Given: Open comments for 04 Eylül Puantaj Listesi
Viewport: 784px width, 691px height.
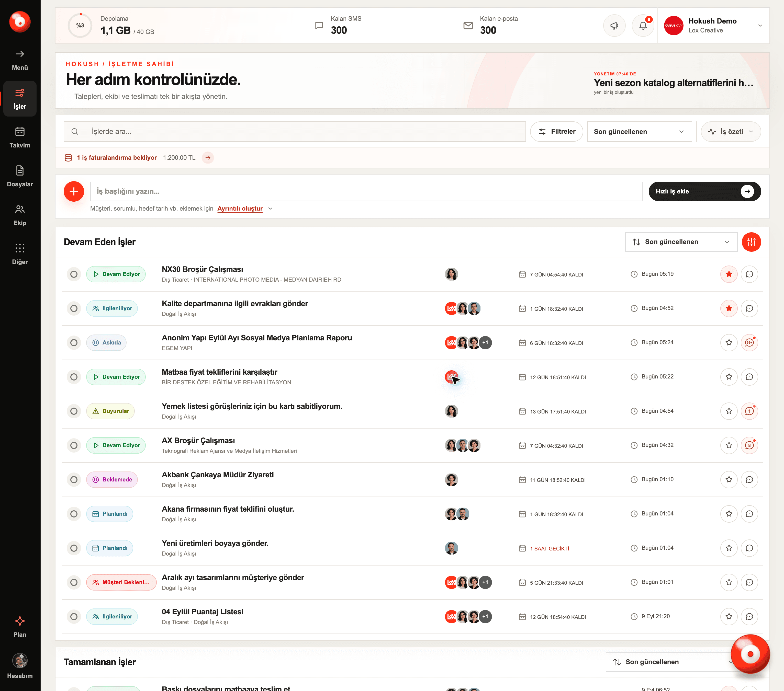Looking at the screenshot, I should coord(749,617).
